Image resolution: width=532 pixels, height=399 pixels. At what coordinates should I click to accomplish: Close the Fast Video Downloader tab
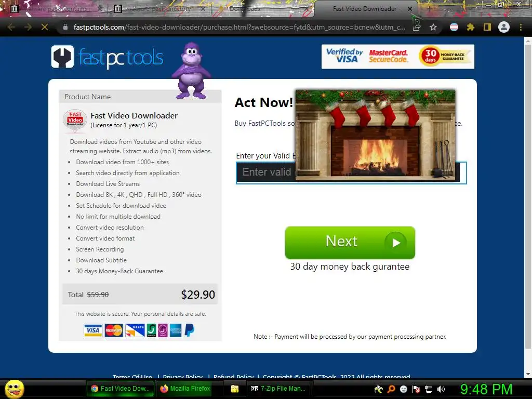click(410, 9)
